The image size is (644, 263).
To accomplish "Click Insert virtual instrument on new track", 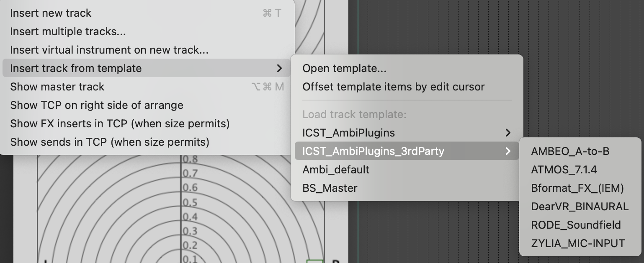I will (109, 50).
